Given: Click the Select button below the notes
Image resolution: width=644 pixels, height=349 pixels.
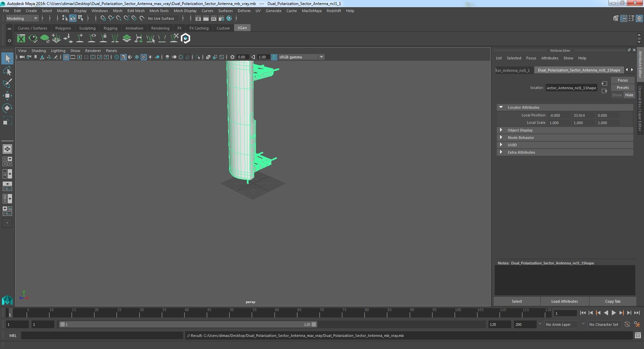Looking at the screenshot, I should pos(517,301).
